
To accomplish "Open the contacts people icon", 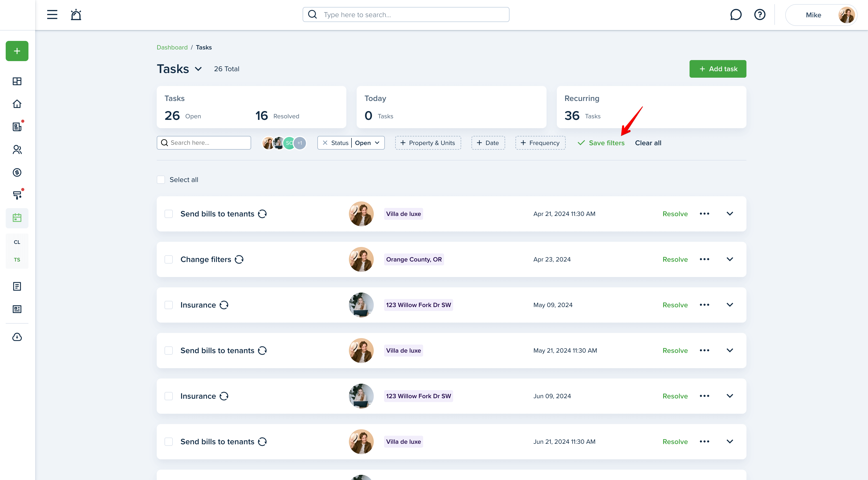I will pos(17,149).
